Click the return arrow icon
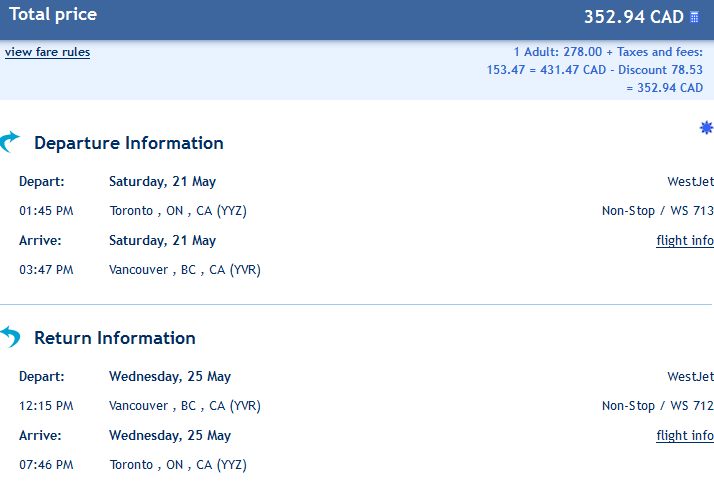The width and height of the screenshot is (714, 490). [10, 337]
